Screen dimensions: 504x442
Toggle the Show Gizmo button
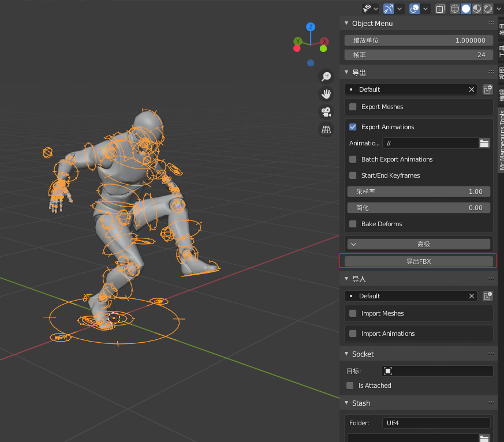click(x=389, y=9)
